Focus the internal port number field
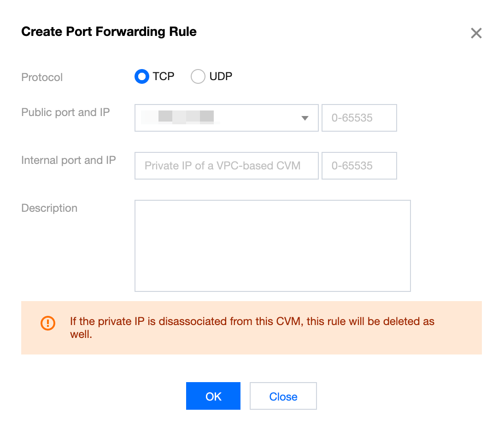 [359, 166]
